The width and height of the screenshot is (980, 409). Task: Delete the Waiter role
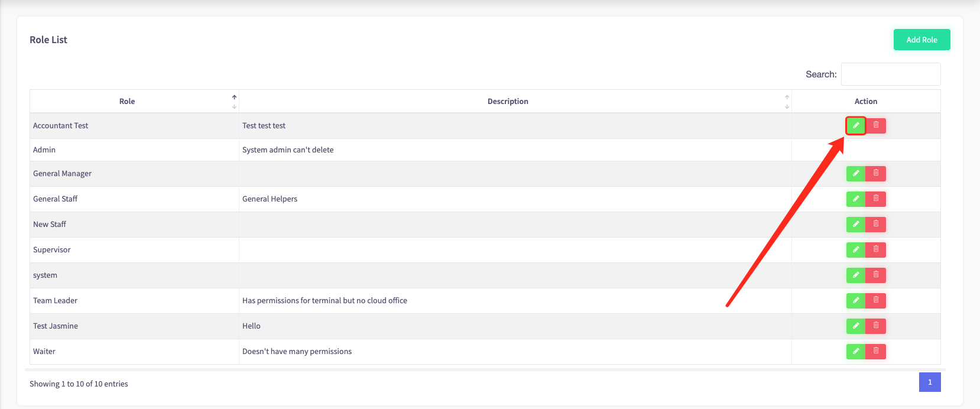tap(876, 351)
